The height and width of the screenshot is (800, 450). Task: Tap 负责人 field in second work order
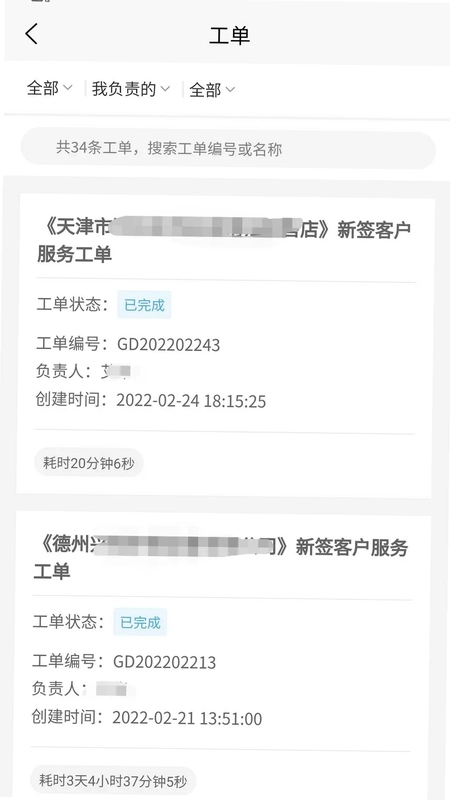(80, 689)
